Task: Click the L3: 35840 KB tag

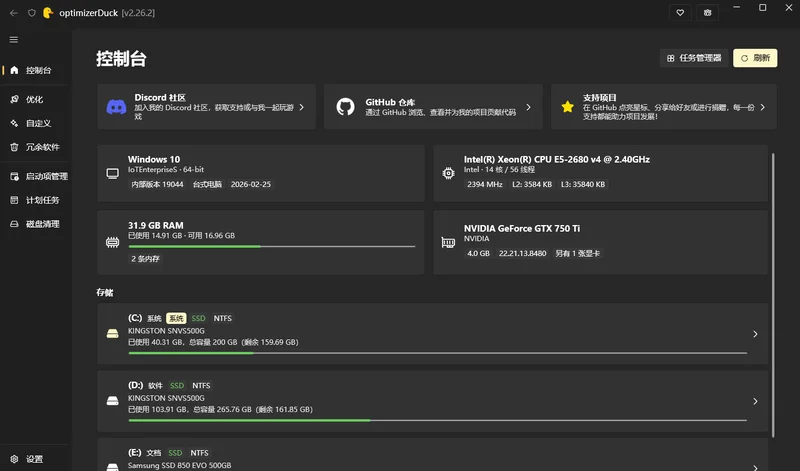Action: 583,184
